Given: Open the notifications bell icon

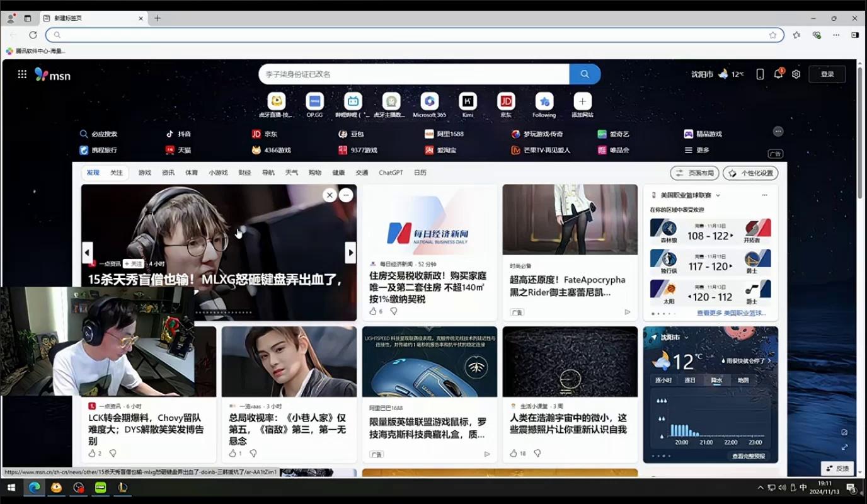Looking at the screenshot, I should click(x=778, y=74).
